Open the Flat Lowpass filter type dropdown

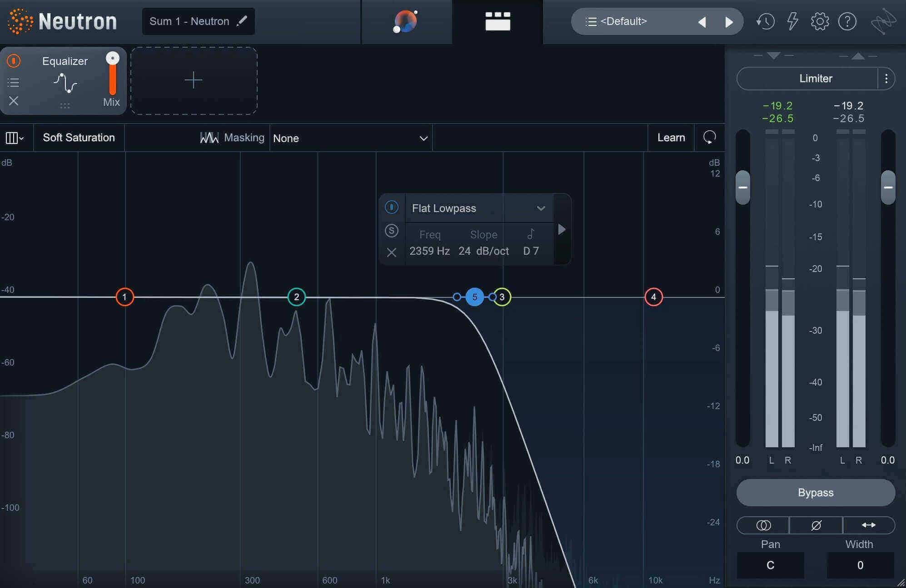coord(479,208)
